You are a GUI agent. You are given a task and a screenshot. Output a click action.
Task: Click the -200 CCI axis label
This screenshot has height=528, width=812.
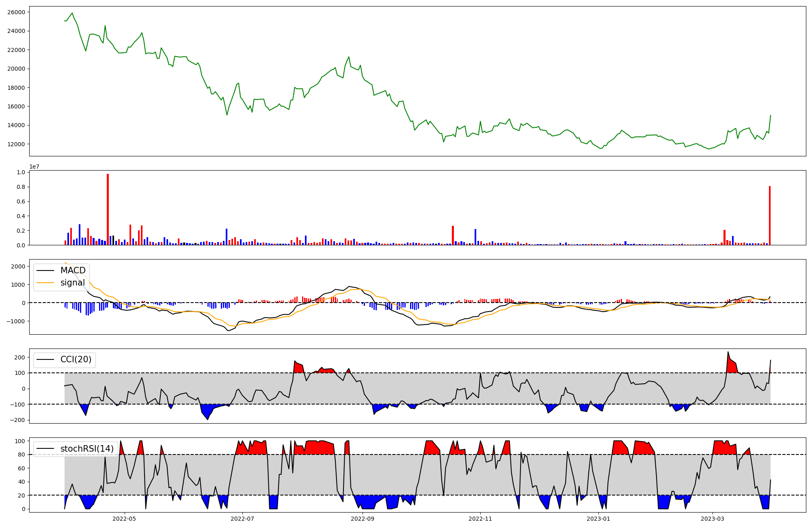(x=17, y=420)
